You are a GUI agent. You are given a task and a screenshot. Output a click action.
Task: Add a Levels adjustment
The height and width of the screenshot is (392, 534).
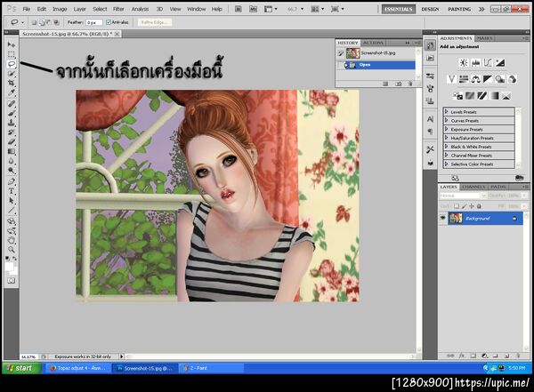click(476, 62)
